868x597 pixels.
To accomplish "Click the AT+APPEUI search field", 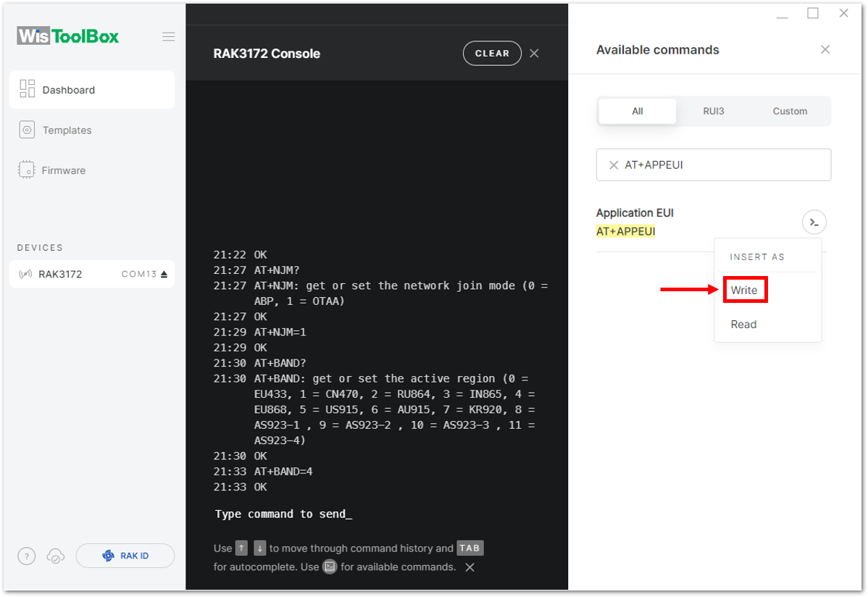I will [714, 164].
